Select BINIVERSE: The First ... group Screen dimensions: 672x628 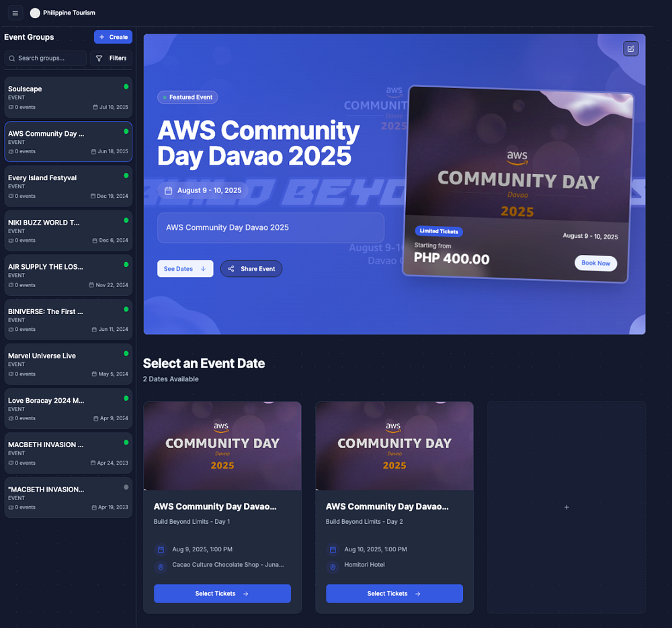68,320
